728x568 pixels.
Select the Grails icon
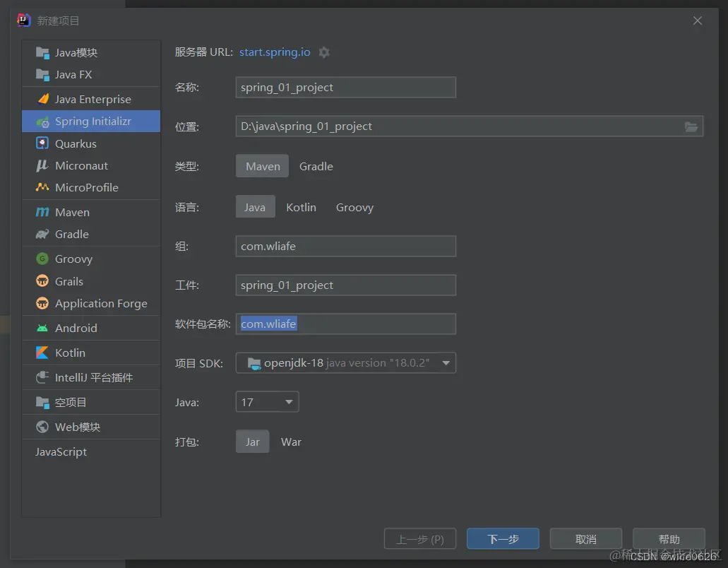[x=42, y=281]
